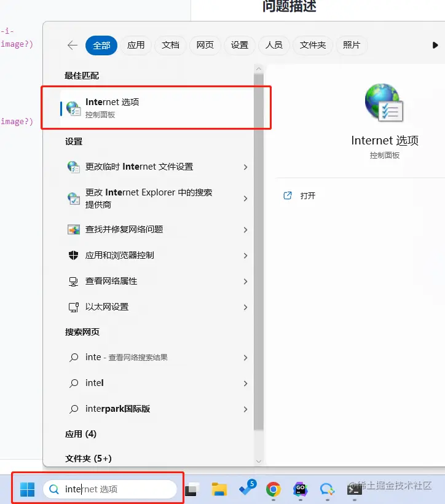Viewport: 445px width, 504px height.
Task: Click the results list scrollbar
Action: tap(259, 253)
